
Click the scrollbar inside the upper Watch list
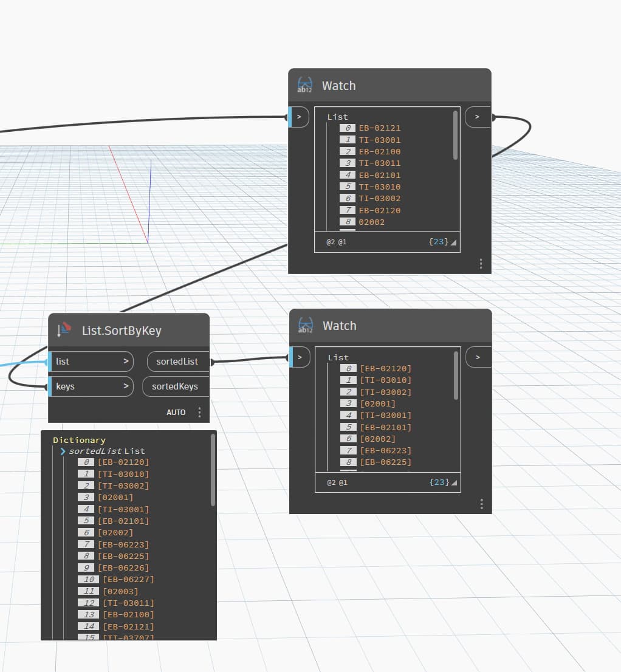(x=456, y=135)
